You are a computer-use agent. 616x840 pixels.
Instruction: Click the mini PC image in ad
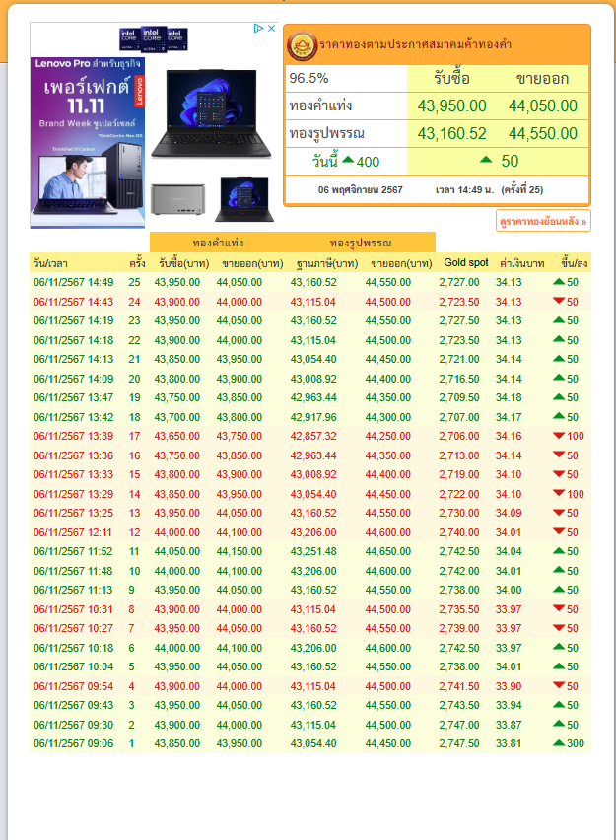[177, 201]
